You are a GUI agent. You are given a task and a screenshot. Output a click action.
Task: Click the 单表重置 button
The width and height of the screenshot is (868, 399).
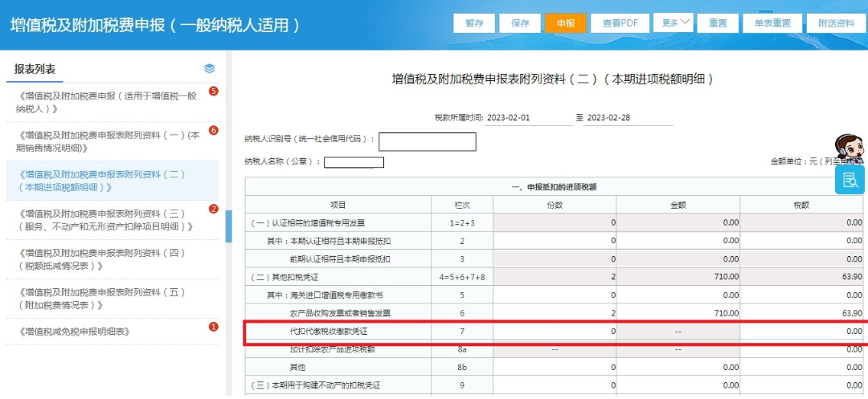[772, 23]
